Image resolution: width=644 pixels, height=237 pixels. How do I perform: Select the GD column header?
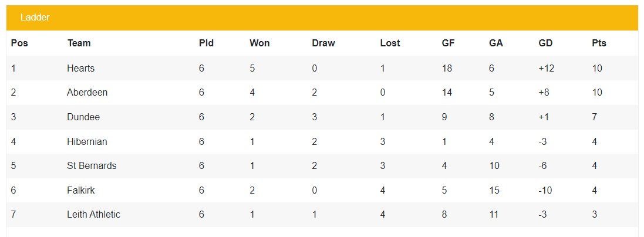[545, 43]
